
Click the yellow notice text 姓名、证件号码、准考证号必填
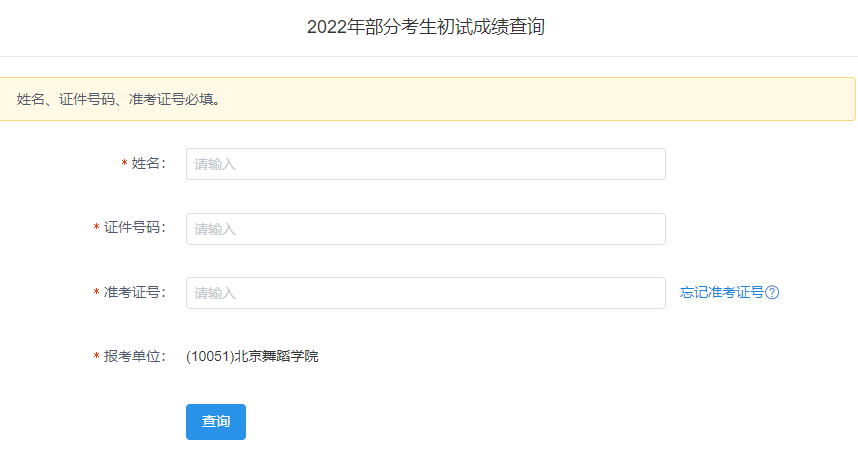tap(119, 99)
